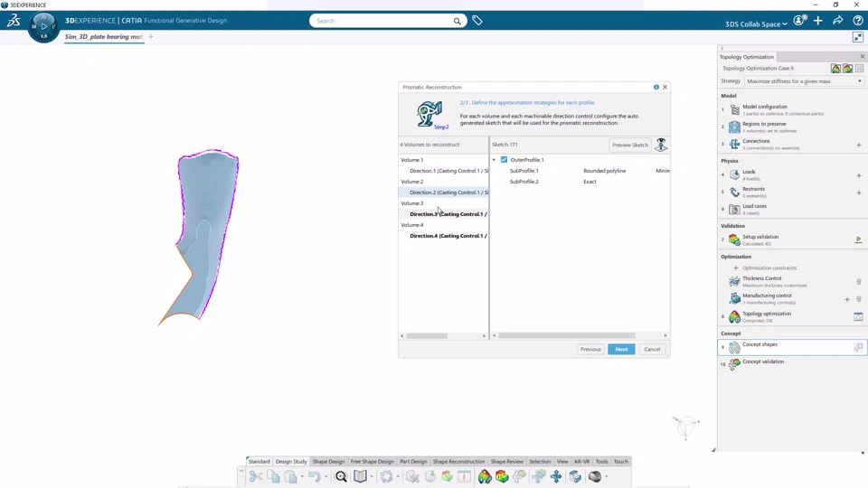Add a restraint with plus icon

(x=859, y=192)
